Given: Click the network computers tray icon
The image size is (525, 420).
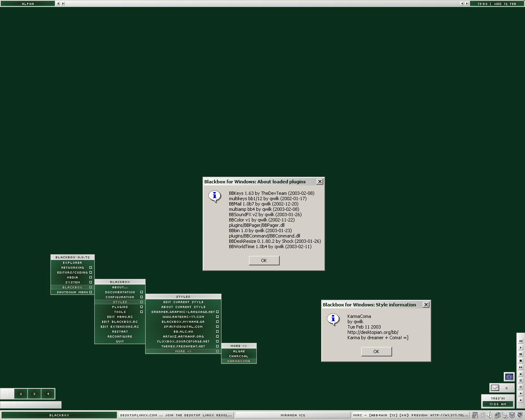Looking at the screenshot, I should pos(497,415).
